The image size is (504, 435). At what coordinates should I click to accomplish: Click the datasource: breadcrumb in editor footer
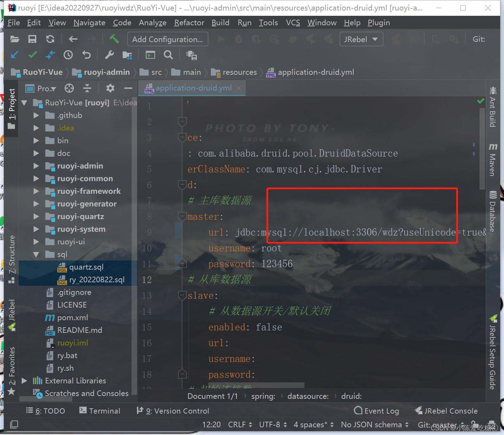coord(308,396)
